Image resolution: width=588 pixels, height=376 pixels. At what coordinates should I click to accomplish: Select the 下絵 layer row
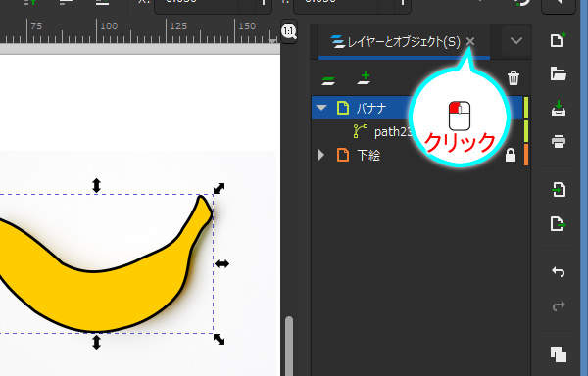point(416,155)
